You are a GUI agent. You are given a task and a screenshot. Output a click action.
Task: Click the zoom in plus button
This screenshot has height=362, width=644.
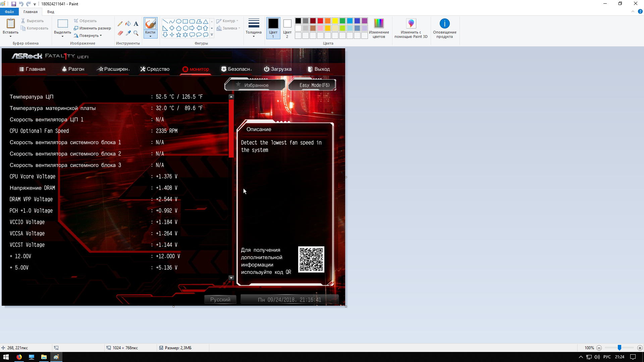pyautogui.click(x=640, y=348)
